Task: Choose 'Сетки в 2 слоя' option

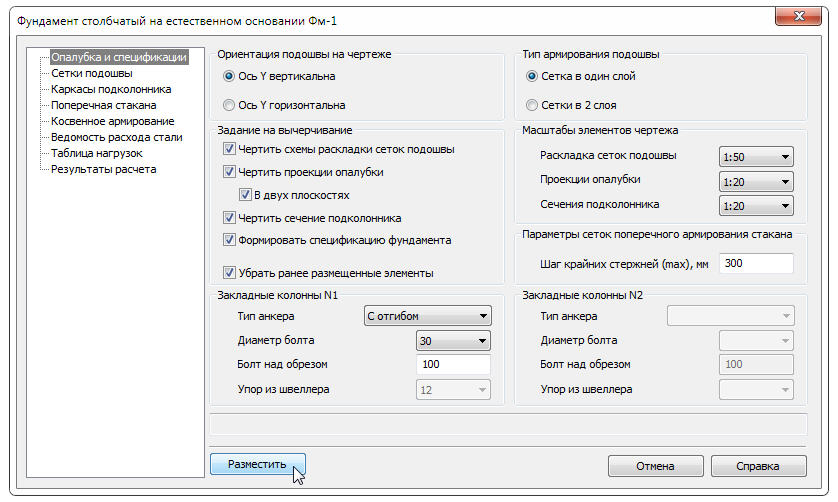Action: pos(532,105)
